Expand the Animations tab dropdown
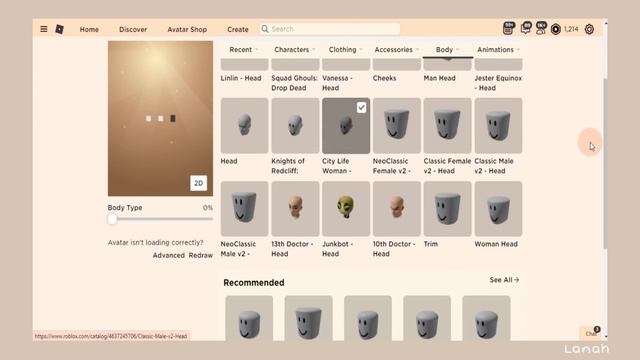640x360 pixels. tap(498, 49)
